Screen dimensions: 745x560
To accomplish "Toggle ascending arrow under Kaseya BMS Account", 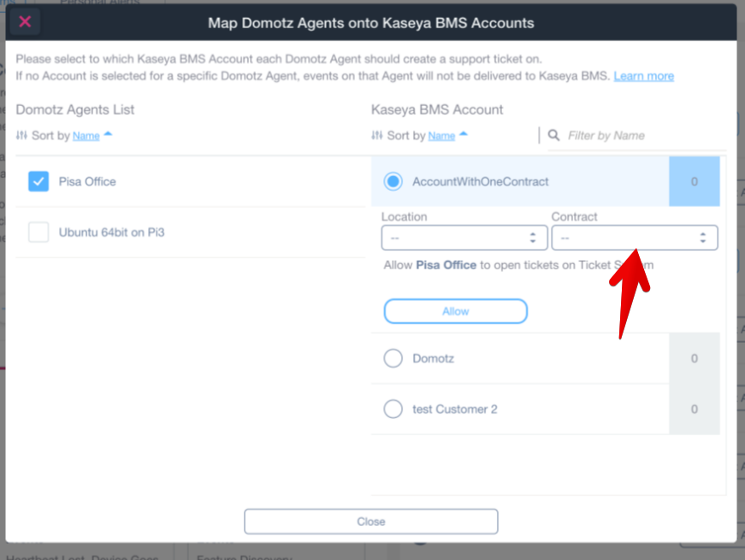I will pyautogui.click(x=464, y=134).
